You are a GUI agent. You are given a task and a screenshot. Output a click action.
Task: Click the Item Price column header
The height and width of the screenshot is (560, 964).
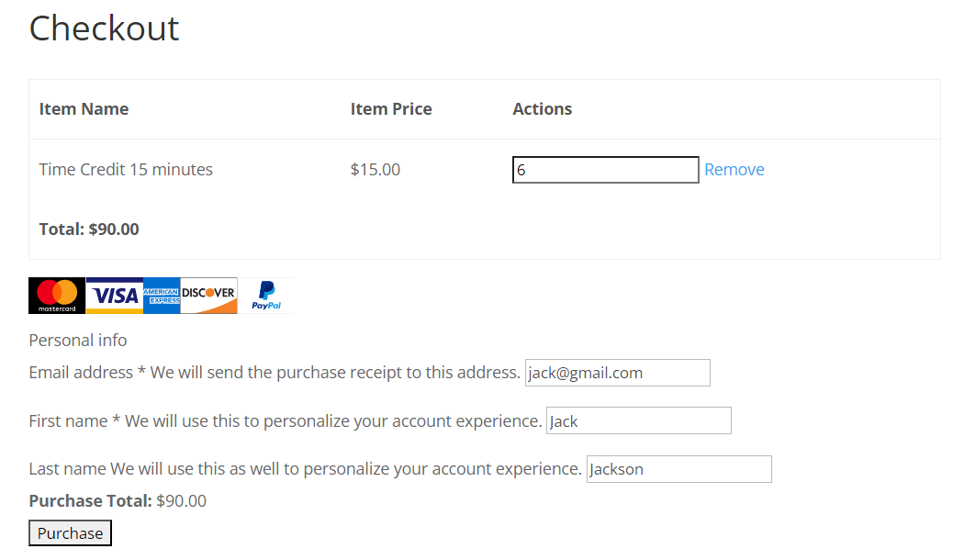point(391,109)
